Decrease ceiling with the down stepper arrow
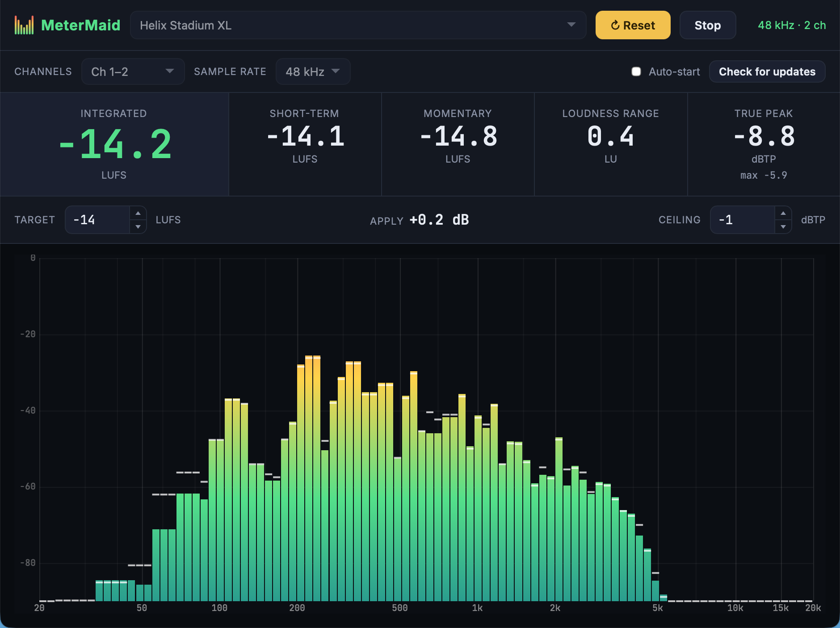This screenshot has height=628, width=840. 783,227
